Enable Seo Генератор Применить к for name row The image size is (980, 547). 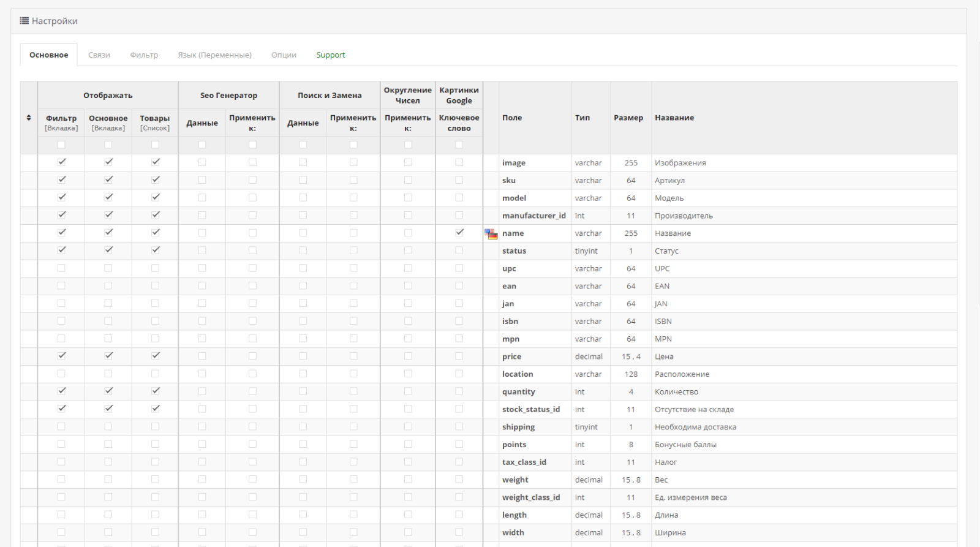pos(252,233)
